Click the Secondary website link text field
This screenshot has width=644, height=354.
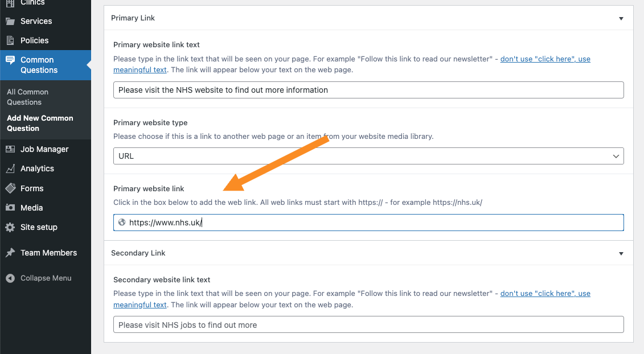pos(368,324)
